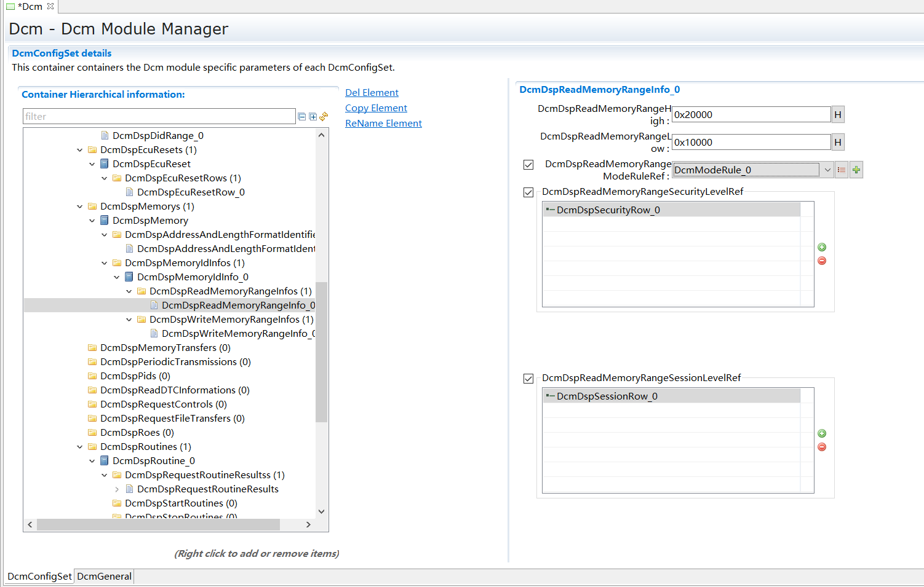Toggle DcmDspReadMemoryRangeSecurityLevelRef checkbox
Viewport: 924px width, 587px height.
pos(528,192)
